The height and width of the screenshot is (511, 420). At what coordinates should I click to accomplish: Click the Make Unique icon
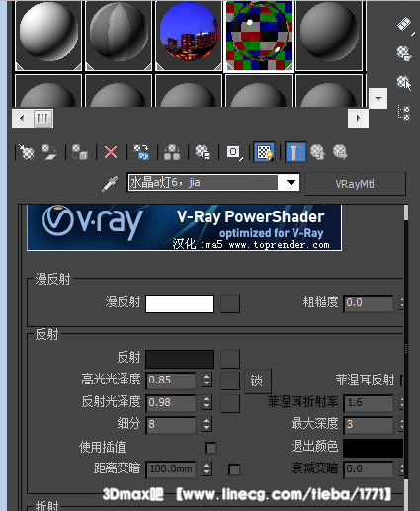172,152
